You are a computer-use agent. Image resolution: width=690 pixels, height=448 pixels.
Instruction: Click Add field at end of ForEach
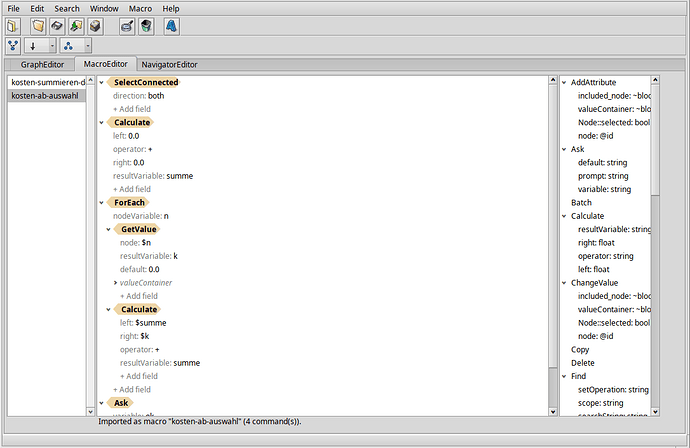(x=132, y=389)
